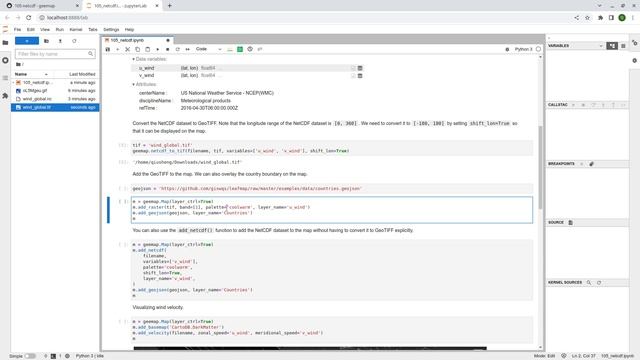Viewport: 640px width, 360px height.
Task: Refresh the file browser list
Action: point(74,41)
